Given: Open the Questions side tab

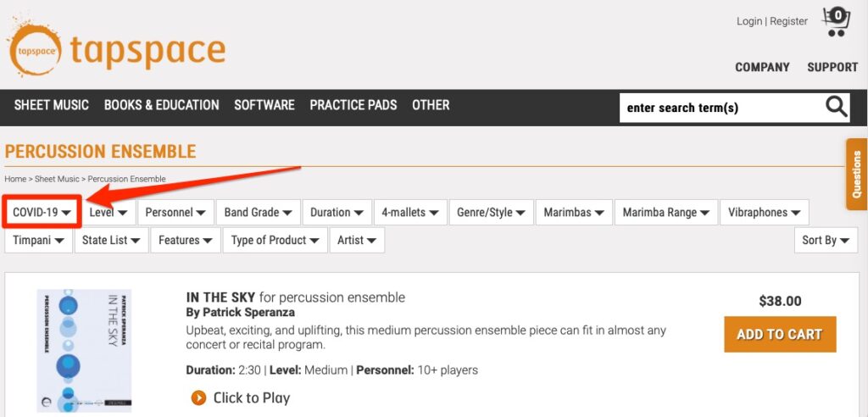Looking at the screenshot, I should pos(857,174).
